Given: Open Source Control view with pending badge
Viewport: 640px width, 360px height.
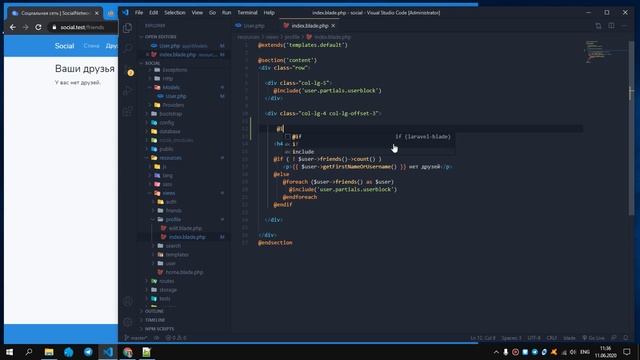Looking at the screenshot, I should pos(128,70).
